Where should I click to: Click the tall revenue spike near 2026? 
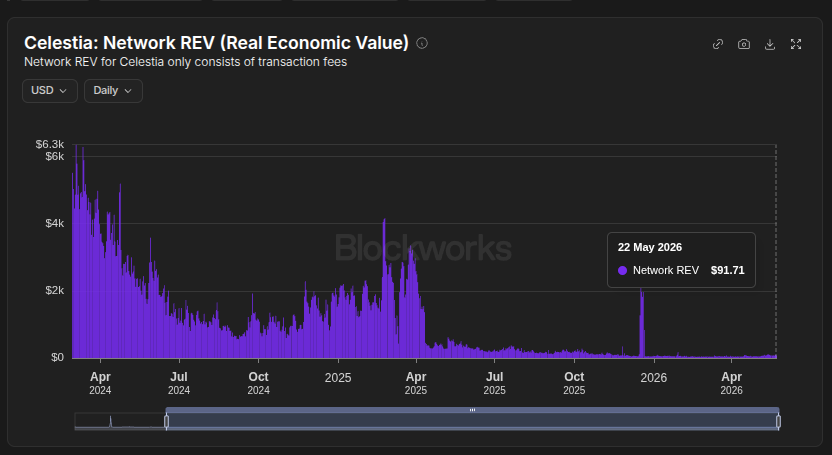pos(642,323)
